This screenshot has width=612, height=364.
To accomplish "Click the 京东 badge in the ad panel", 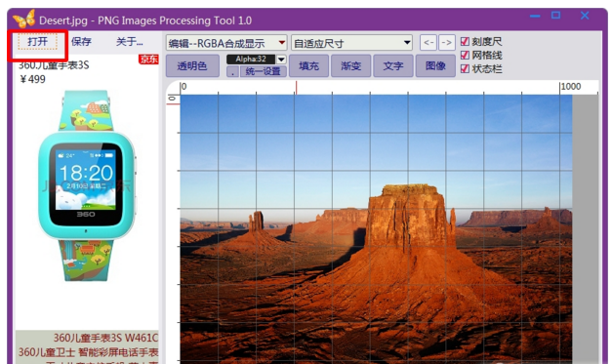I will pos(148,60).
